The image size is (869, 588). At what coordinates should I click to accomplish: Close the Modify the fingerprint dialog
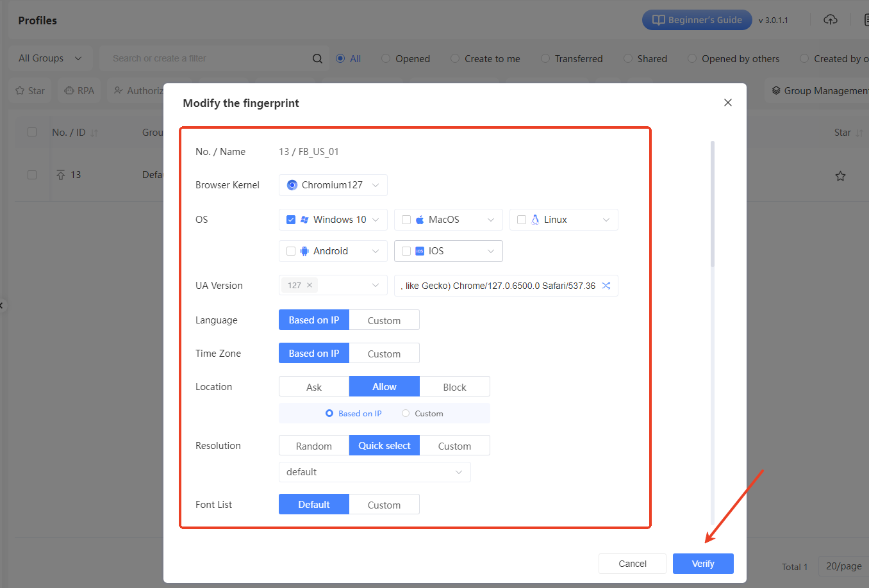click(x=727, y=102)
